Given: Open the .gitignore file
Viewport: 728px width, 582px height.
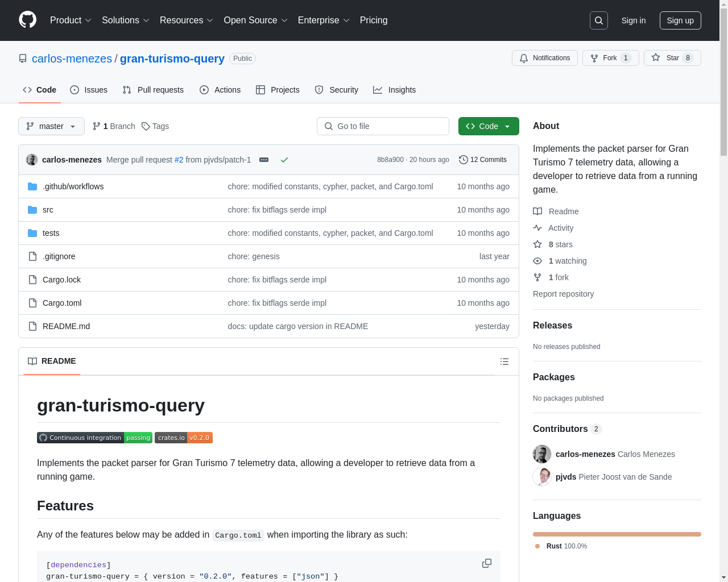Looking at the screenshot, I should coord(59,256).
